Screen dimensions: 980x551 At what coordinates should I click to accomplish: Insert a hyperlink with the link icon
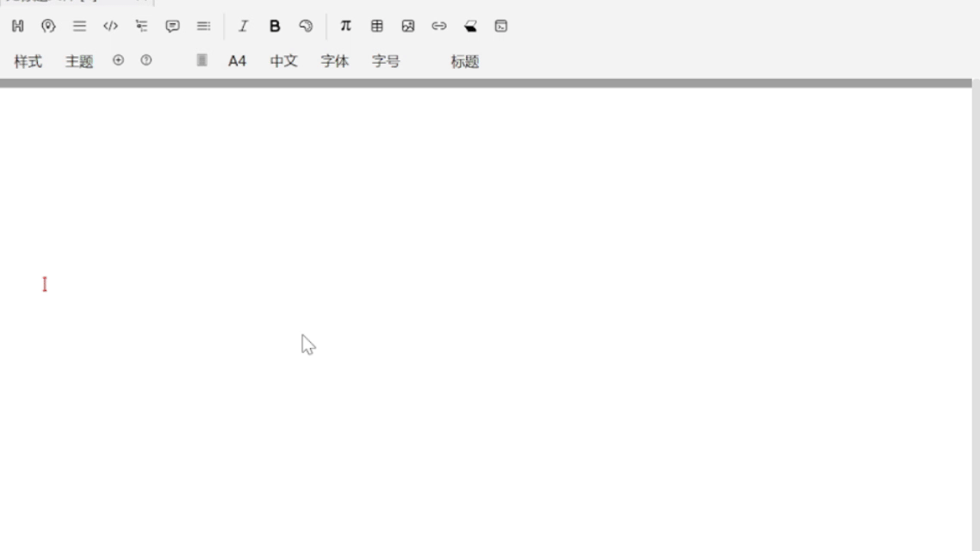tap(438, 26)
